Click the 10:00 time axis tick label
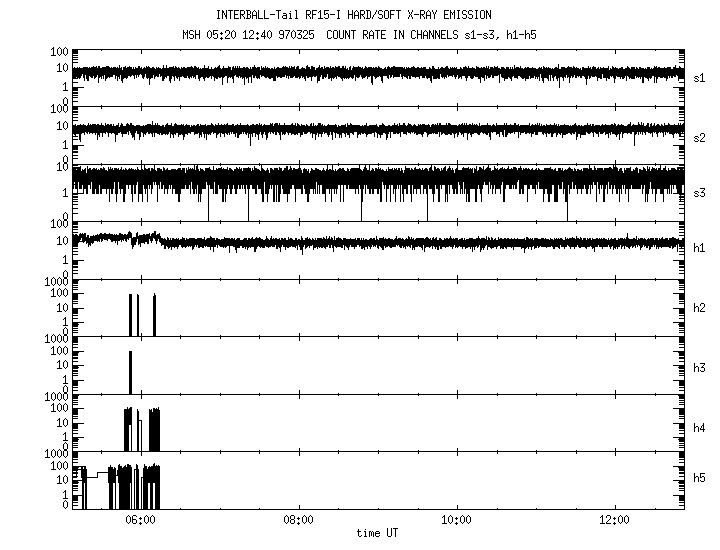720x550 pixels. 456,521
